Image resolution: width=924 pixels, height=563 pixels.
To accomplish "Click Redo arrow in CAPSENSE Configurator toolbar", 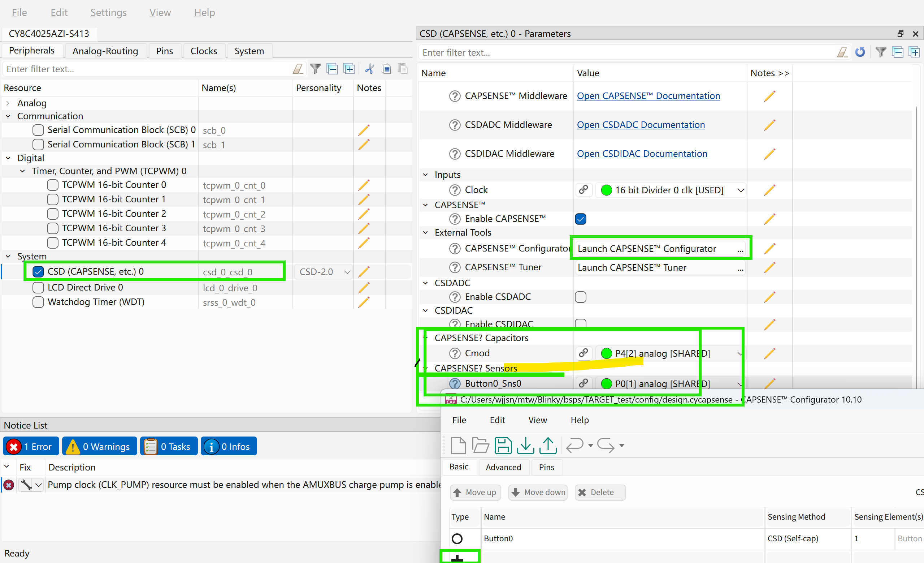I will click(606, 446).
